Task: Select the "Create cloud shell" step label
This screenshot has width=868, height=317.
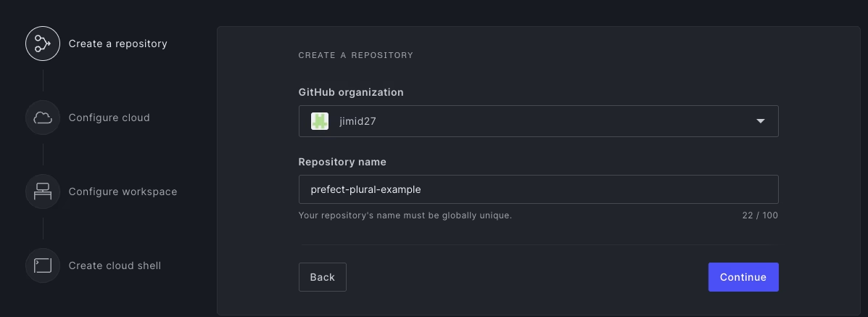Action: point(115,265)
